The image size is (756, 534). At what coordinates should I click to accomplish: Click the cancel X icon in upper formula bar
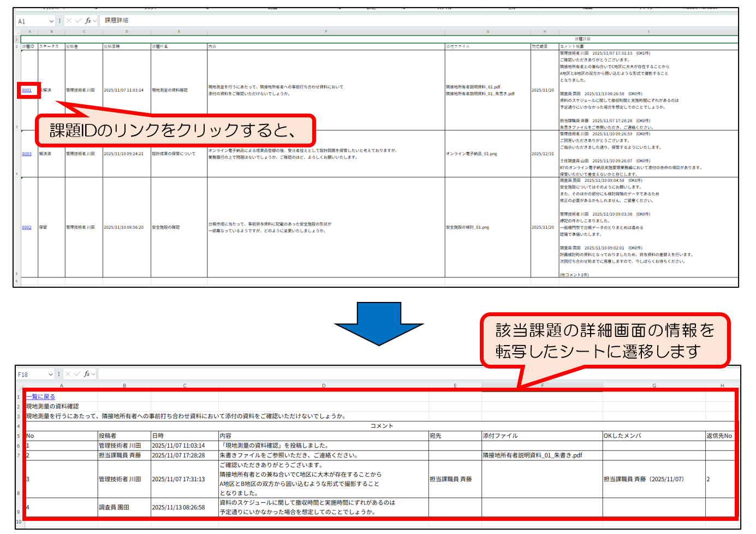coord(69,21)
